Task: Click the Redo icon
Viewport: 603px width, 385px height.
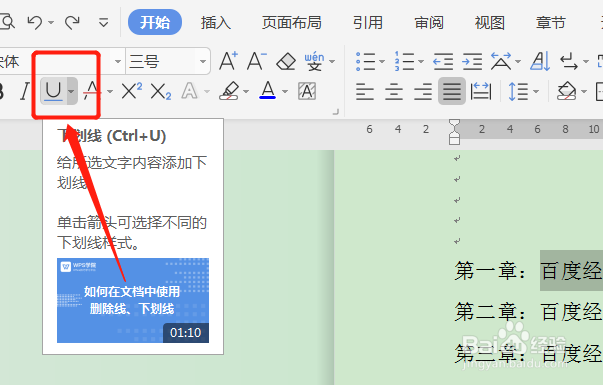Action: [x=72, y=23]
